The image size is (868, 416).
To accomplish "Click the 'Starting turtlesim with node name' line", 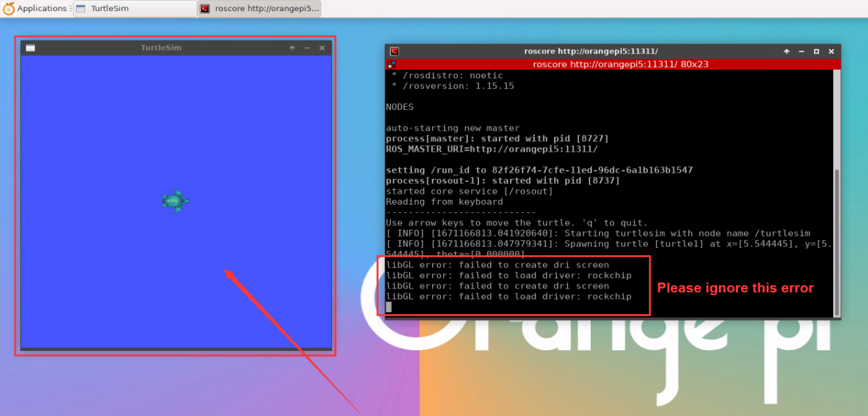I will 598,233.
